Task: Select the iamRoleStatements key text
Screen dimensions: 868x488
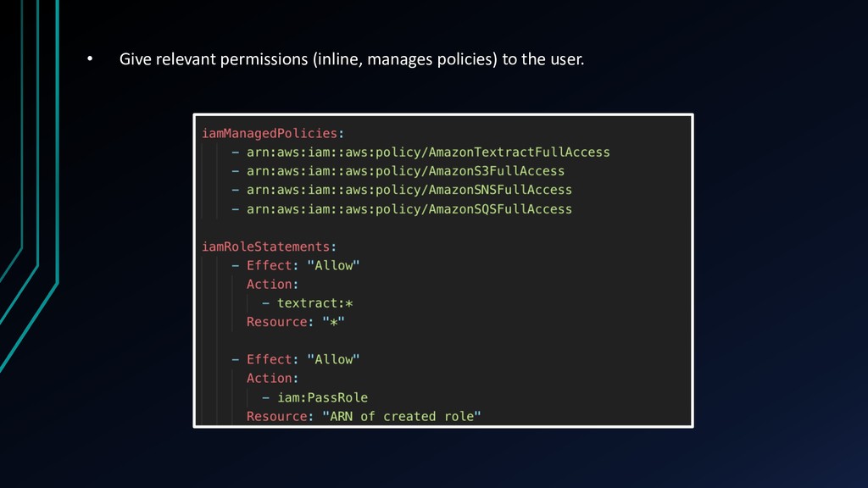Action: pos(269,247)
